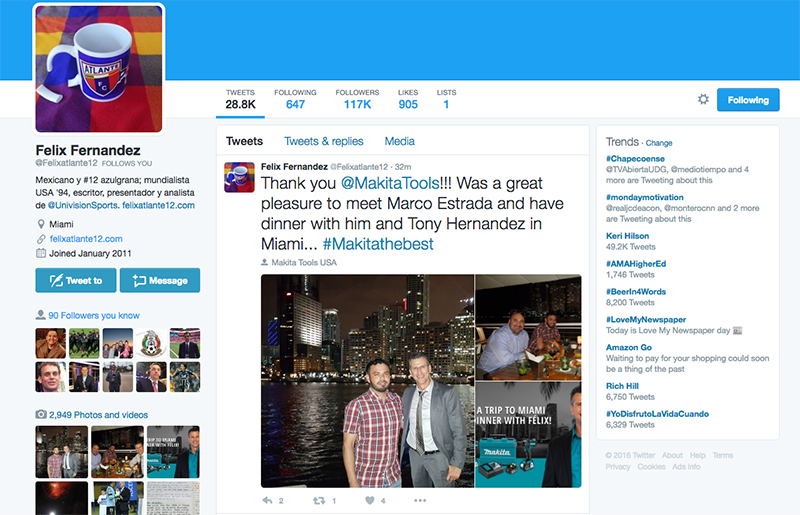Click the @UnivisionSports mention in bio
Viewport: 800px width, 515px height.
pyautogui.click(x=83, y=205)
